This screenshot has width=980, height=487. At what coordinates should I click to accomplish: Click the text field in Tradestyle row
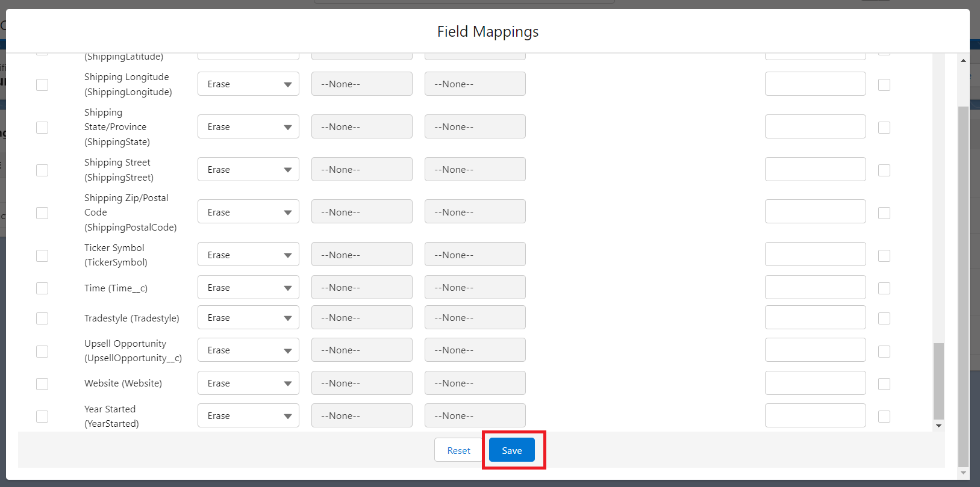pos(815,318)
